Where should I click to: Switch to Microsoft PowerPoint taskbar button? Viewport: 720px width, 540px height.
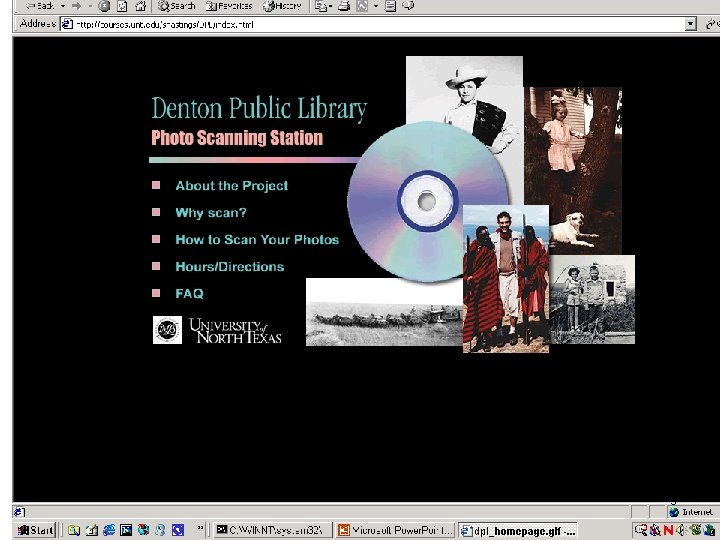point(395,530)
